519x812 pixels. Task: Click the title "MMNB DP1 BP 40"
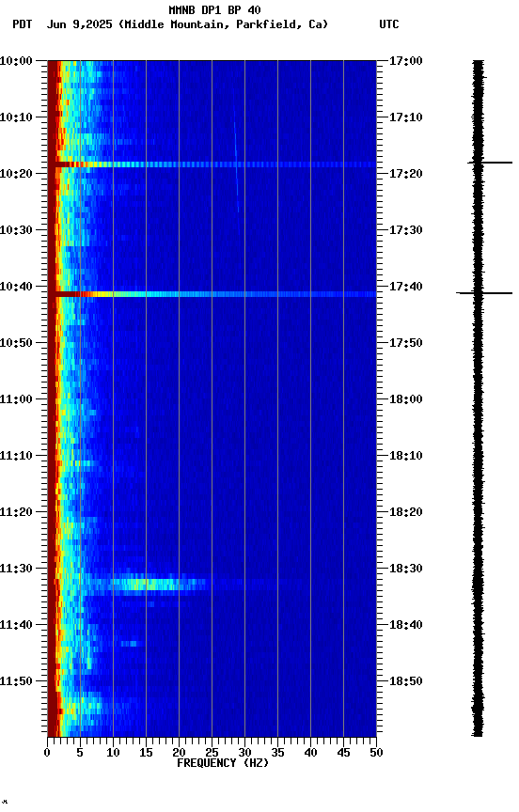click(x=214, y=9)
